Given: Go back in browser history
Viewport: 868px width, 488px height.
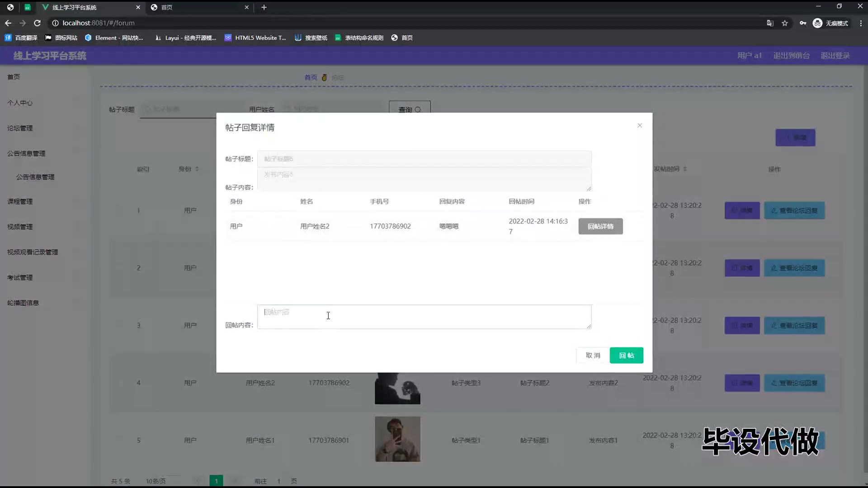Looking at the screenshot, I should tap(8, 23).
